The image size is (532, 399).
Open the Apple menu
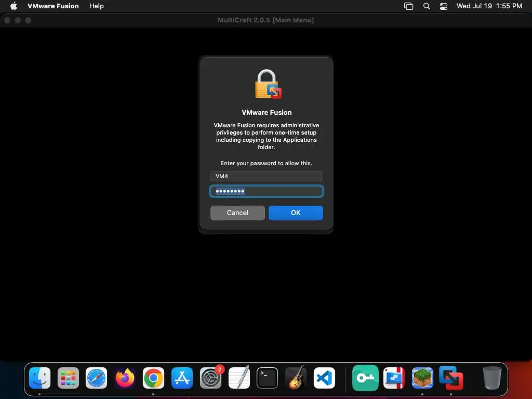point(14,6)
